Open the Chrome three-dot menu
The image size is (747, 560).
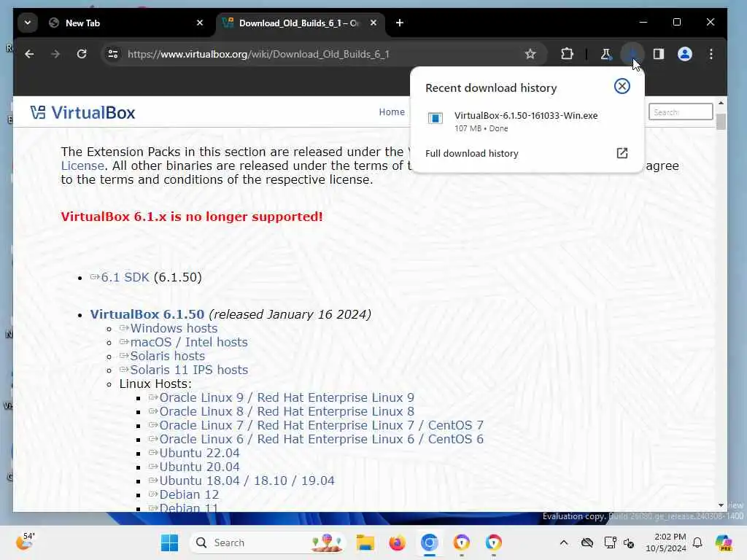(711, 54)
